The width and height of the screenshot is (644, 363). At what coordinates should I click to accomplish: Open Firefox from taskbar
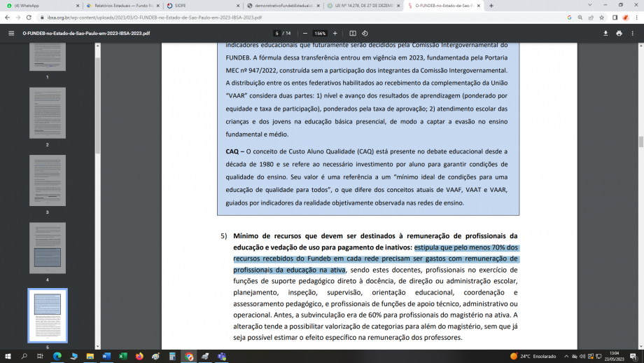tap(139, 356)
